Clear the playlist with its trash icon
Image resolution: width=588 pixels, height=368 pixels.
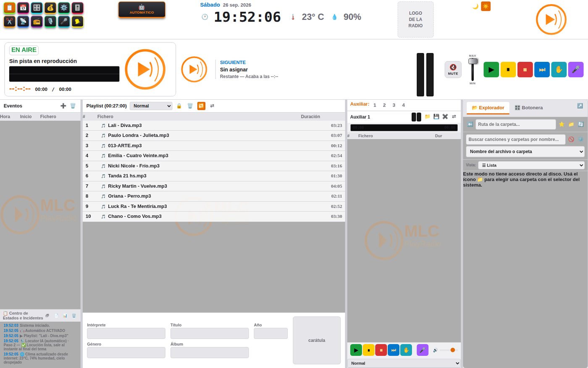(190, 106)
